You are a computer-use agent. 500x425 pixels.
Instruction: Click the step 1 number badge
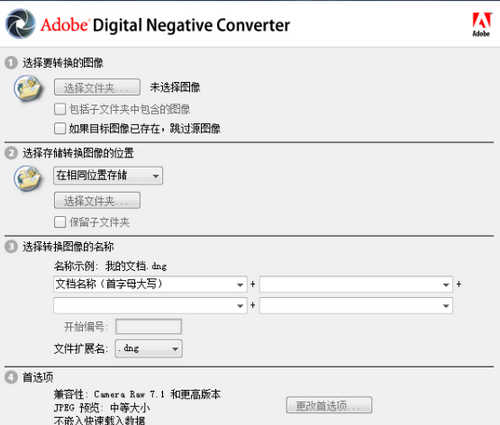click(x=11, y=63)
